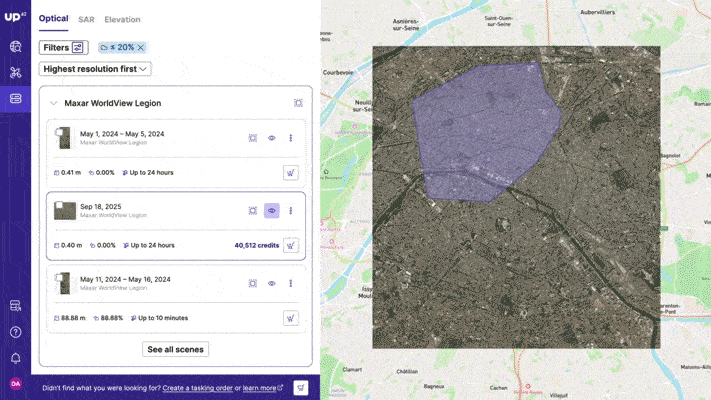Click the 0.41 m resolution value

(71, 173)
